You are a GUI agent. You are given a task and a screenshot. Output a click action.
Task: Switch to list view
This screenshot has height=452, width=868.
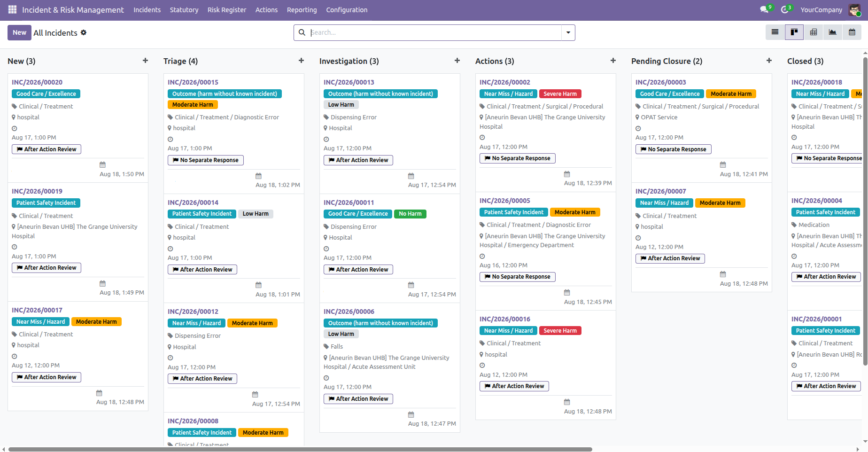[775, 32]
